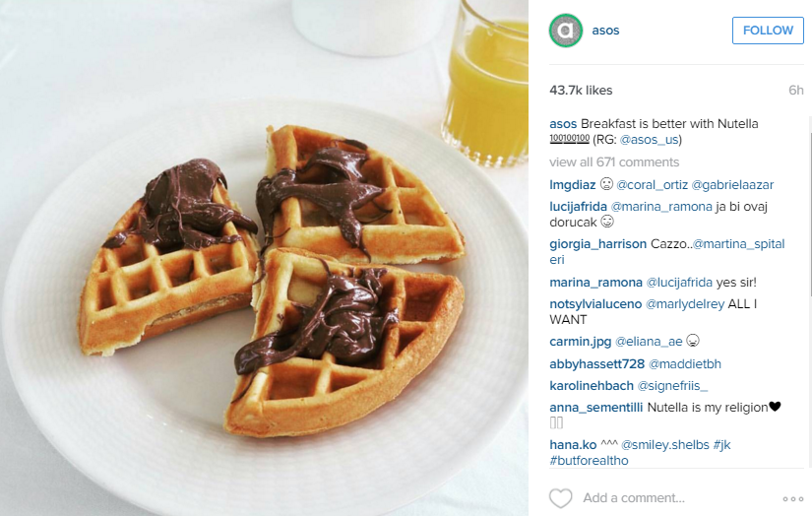Open the #jk hashtag

(721, 445)
